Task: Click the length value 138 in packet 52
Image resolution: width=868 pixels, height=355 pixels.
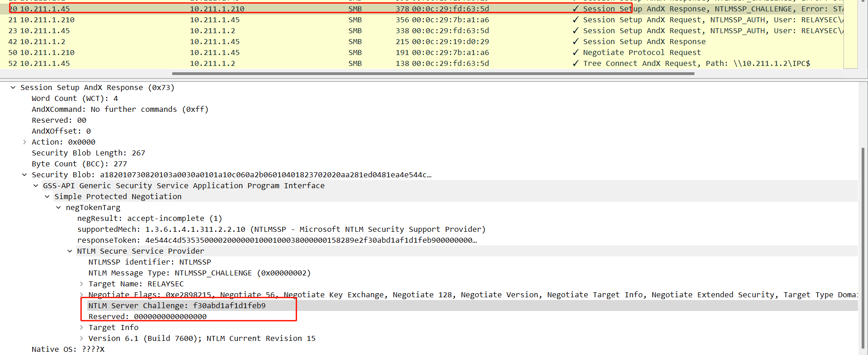Action: click(402, 64)
